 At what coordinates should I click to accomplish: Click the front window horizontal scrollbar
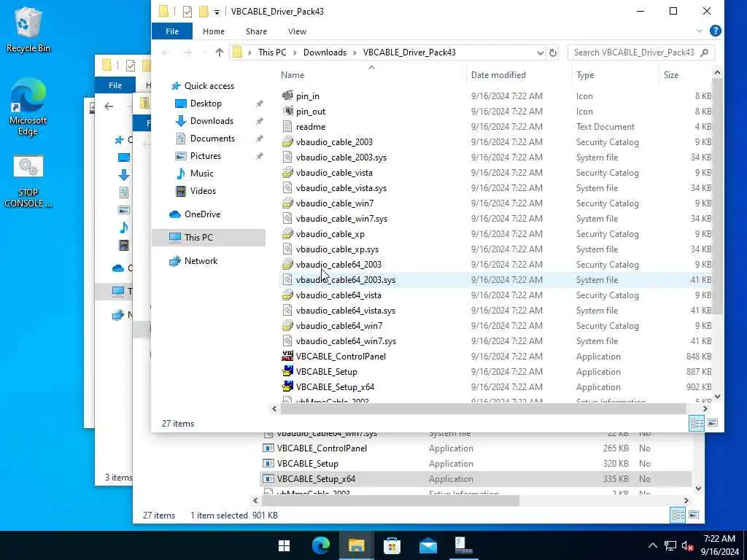pyautogui.click(x=483, y=408)
